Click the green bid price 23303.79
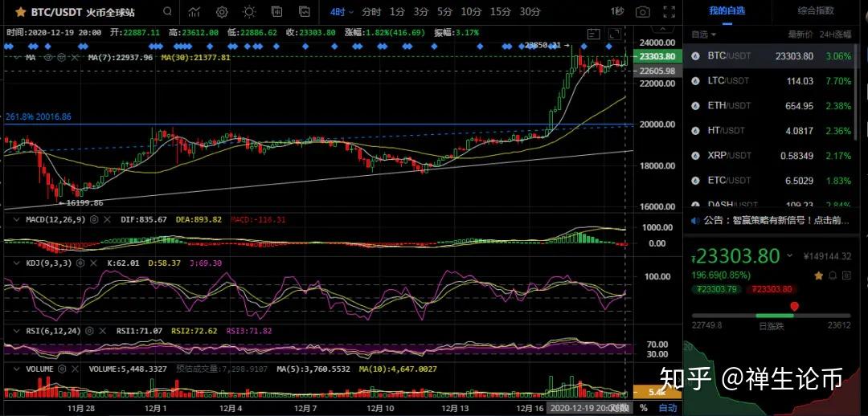The width and height of the screenshot is (868, 416). [716, 289]
